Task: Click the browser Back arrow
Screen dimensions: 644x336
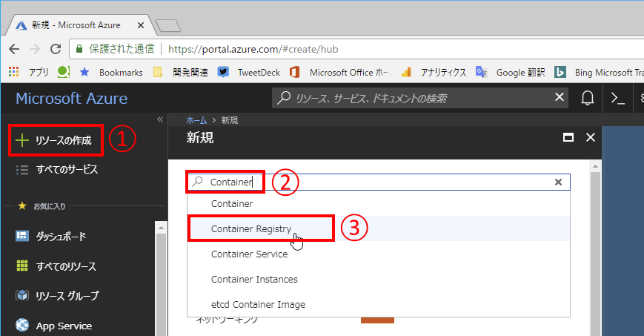Action: (x=14, y=50)
